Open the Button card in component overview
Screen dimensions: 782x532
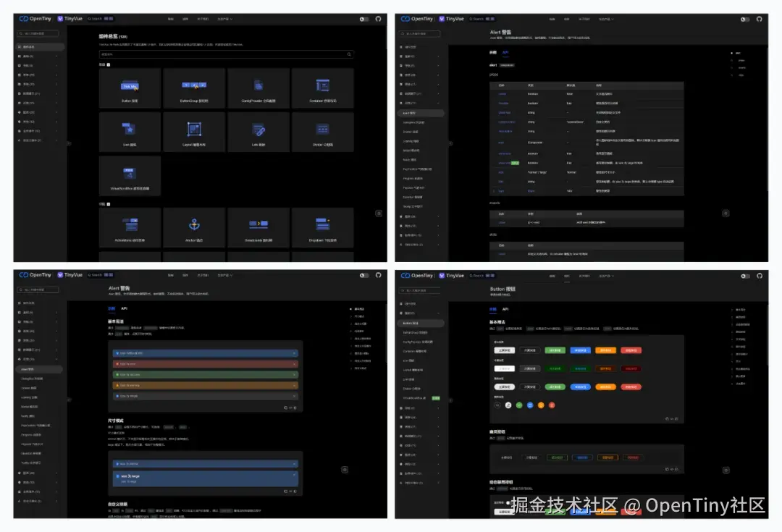coord(130,88)
